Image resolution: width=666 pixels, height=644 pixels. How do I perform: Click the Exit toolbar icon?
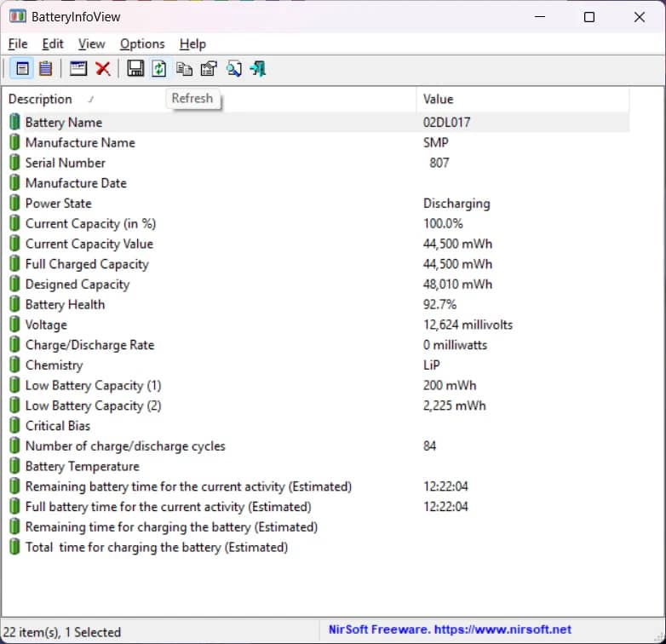pyautogui.click(x=258, y=68)
